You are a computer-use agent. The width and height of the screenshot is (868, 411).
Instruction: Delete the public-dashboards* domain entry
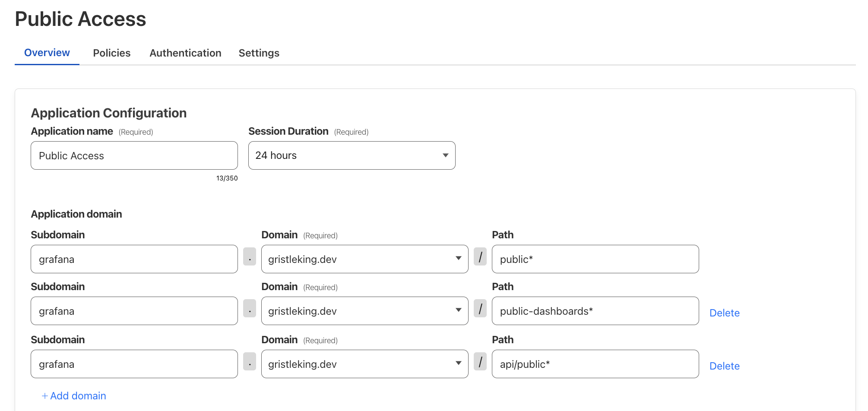coord(725,313)
